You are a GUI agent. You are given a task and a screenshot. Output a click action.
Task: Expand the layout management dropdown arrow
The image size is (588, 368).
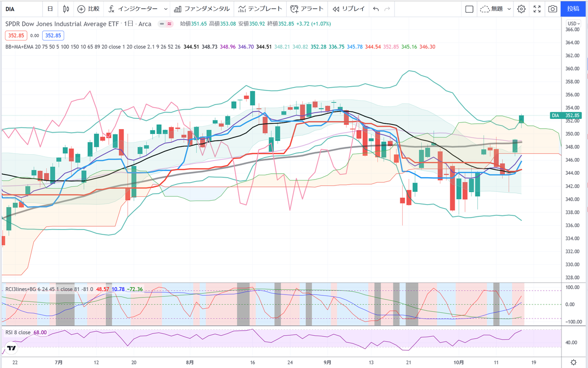[x=509, y=9]
